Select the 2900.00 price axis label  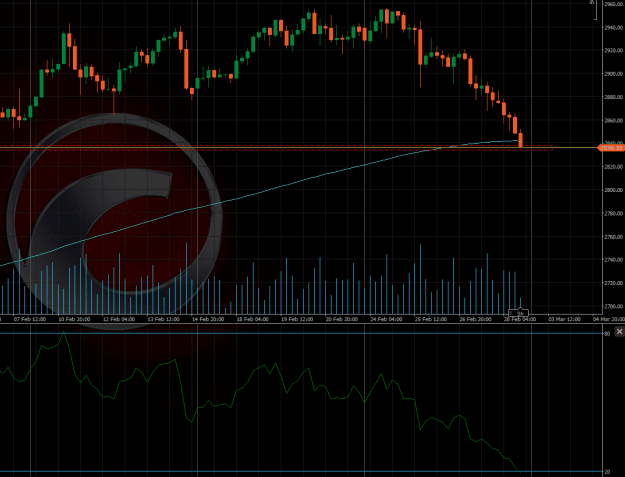pos(613,74)
